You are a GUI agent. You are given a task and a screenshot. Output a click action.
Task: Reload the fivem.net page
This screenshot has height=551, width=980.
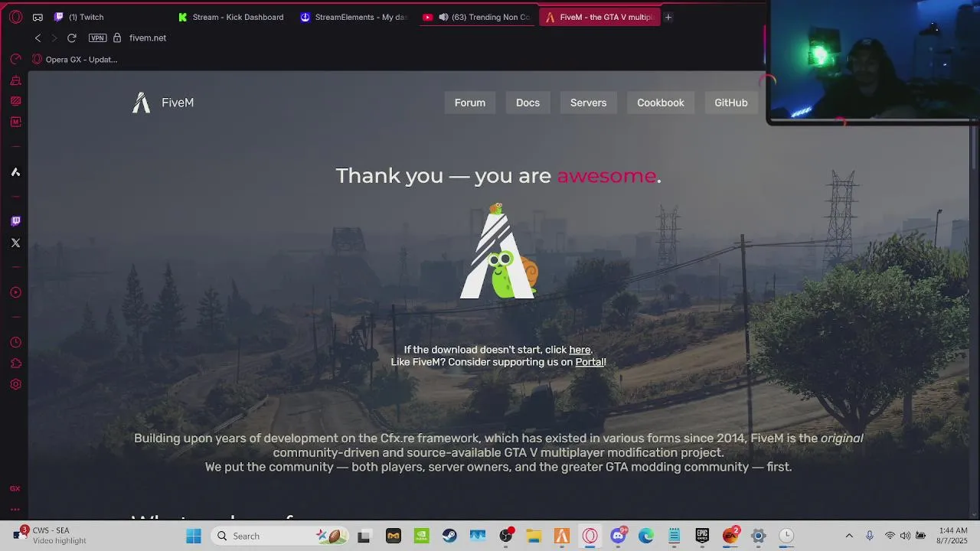click(71, 37)
